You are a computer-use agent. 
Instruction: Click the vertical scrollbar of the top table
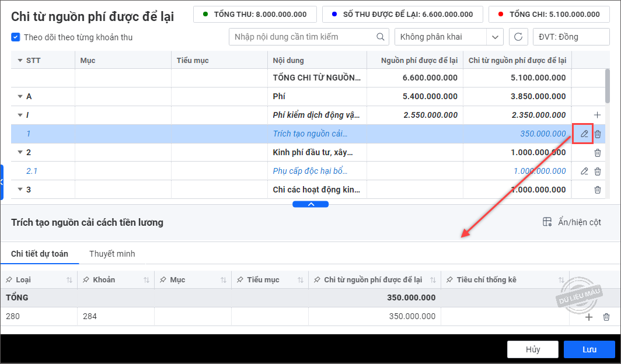click(608, 85)
